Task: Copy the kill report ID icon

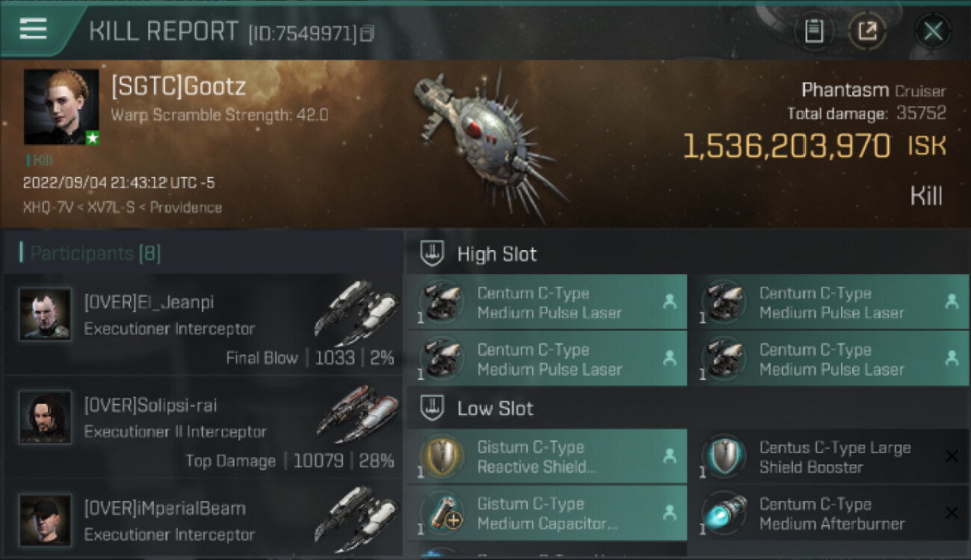Action: click(367, 33)
